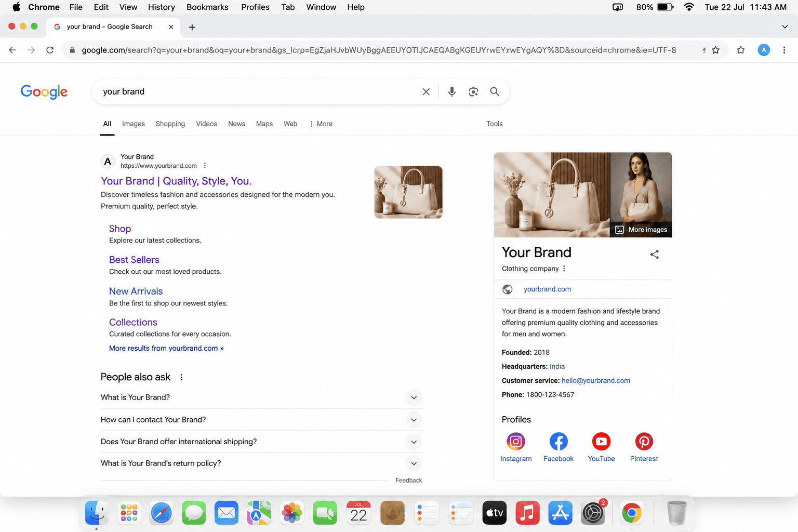Launch Safari from the dock
The image size is (798, 532).
click(162, 513)
